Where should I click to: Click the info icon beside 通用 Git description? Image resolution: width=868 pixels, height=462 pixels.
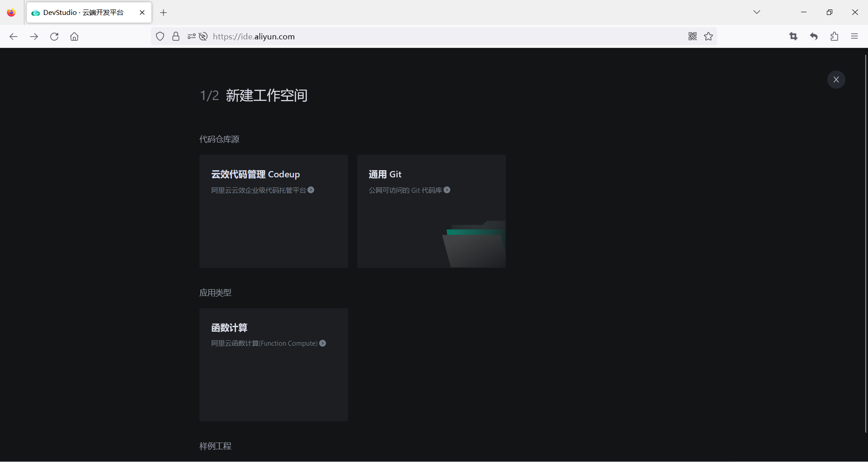click(x=447, y=190)
